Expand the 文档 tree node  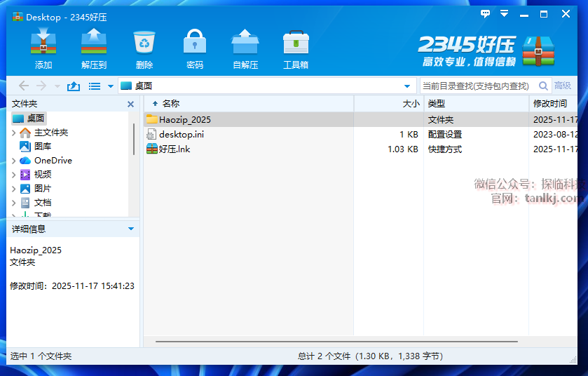14,203
